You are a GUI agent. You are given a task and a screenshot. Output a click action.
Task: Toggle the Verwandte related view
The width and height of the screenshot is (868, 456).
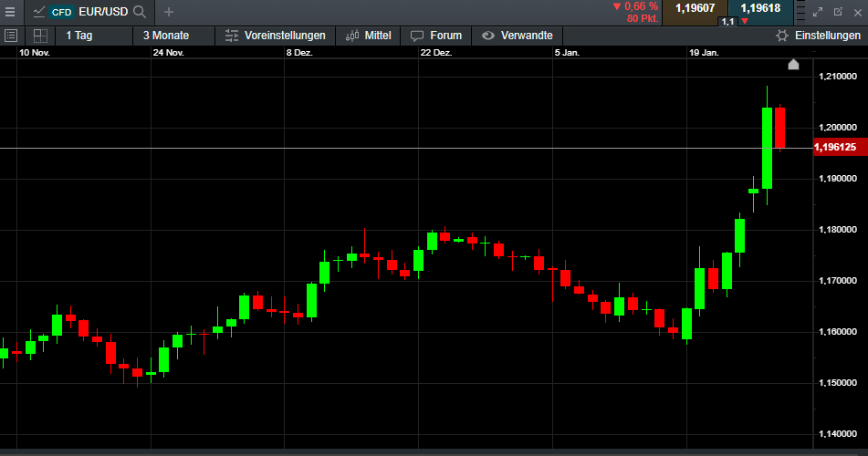click(x=517, y=36)
